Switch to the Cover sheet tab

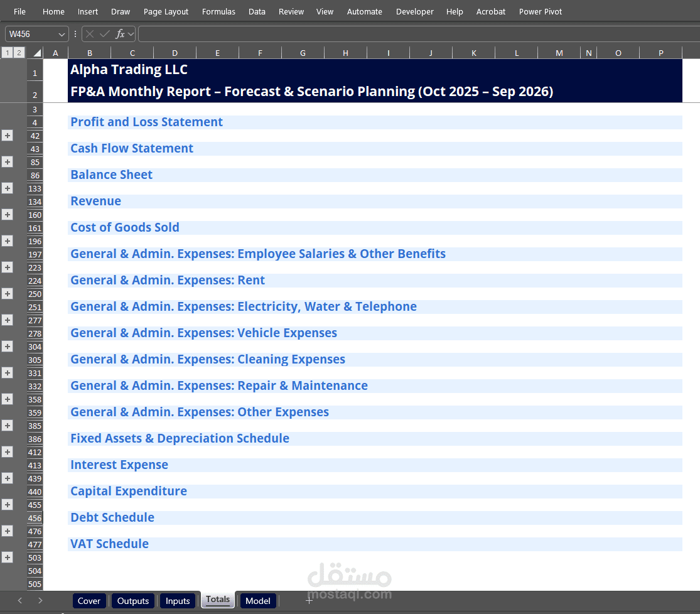pyautogui.click(x=89, y=601)
